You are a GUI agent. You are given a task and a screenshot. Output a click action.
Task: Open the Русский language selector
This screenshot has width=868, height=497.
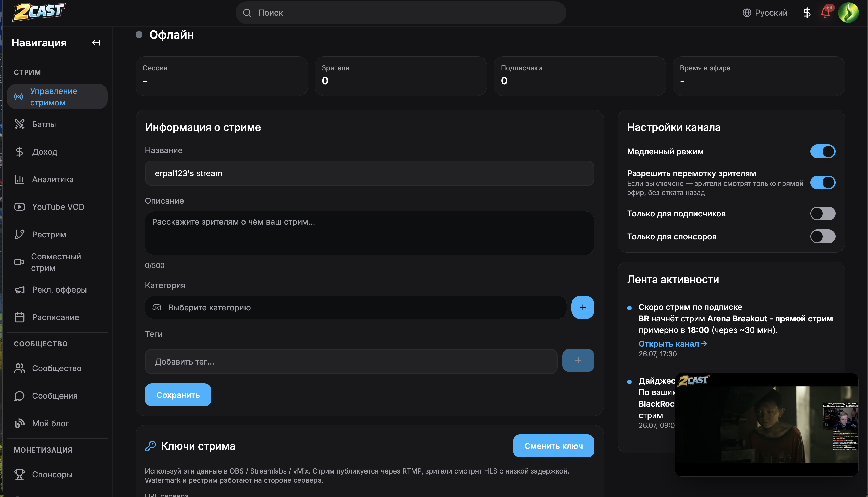tap(765, 13)
